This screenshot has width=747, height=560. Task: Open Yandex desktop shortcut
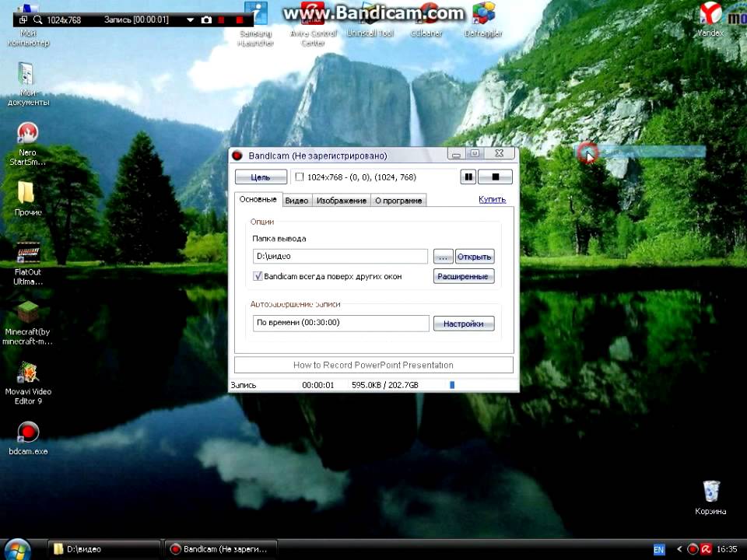click(x=710, y=19)
